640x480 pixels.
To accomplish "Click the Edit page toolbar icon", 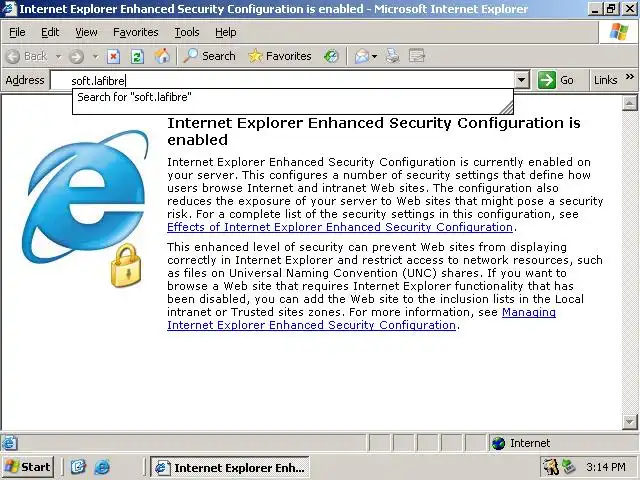I will (x=417, y=56).
